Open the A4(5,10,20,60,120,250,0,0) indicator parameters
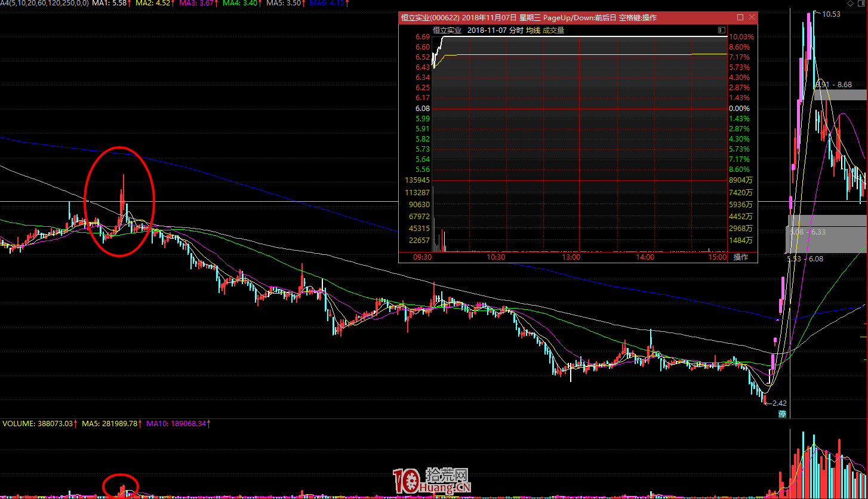Viewport: 868px width, 499px height. [45, 4]
